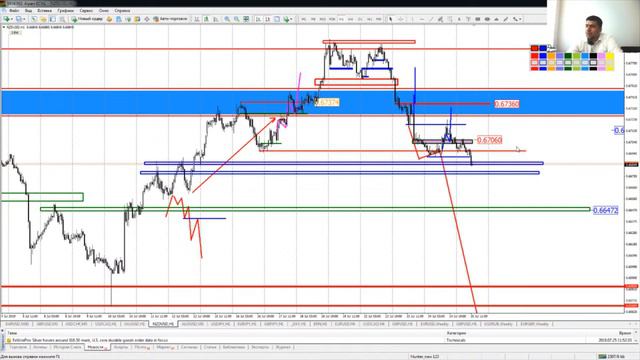Show the Market Watch panel icon

tap(34, 19)
